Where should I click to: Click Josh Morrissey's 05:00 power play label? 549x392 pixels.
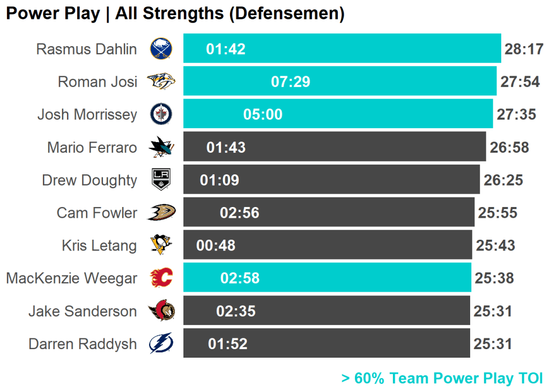(263, 115)
